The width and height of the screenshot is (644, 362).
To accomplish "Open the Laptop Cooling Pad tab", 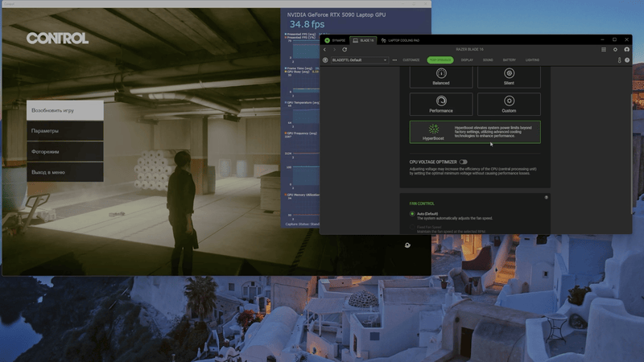I will coord(400,40).
